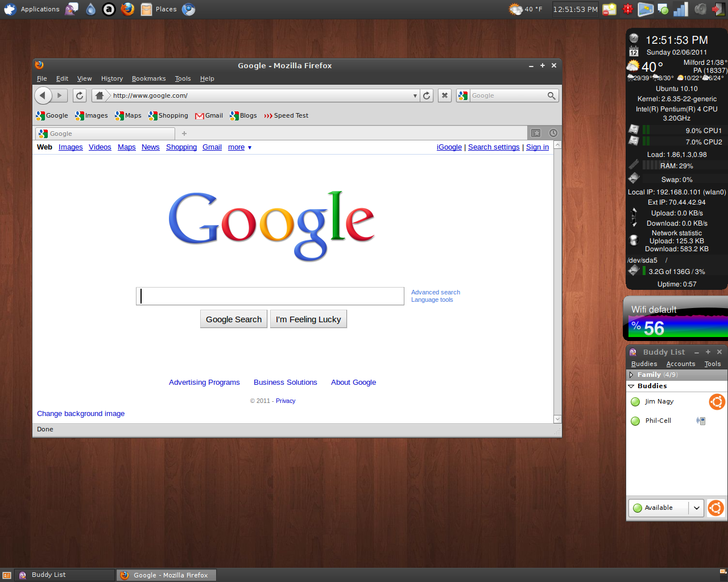Click the volume speaker tray icon
728x582 pixels.
[700, 9]
